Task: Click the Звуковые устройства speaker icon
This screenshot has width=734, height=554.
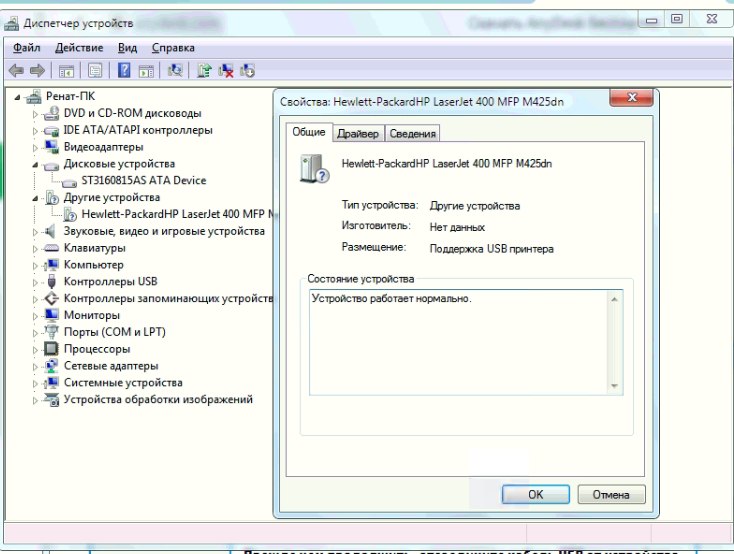Action: coord(49,231)
